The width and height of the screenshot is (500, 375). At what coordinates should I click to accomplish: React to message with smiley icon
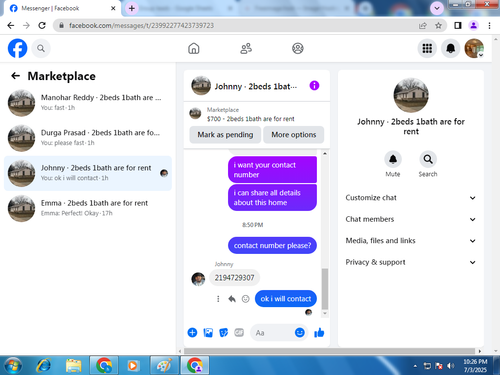pos(245,299)
